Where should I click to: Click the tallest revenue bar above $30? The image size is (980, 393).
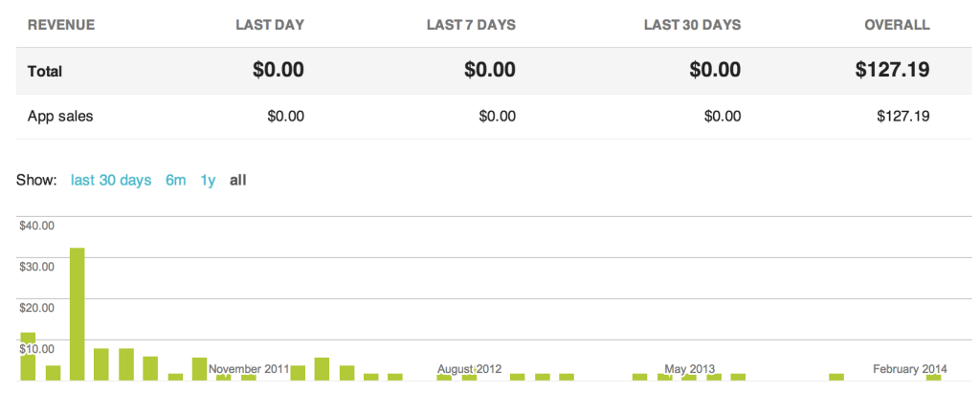coord(77,315)
